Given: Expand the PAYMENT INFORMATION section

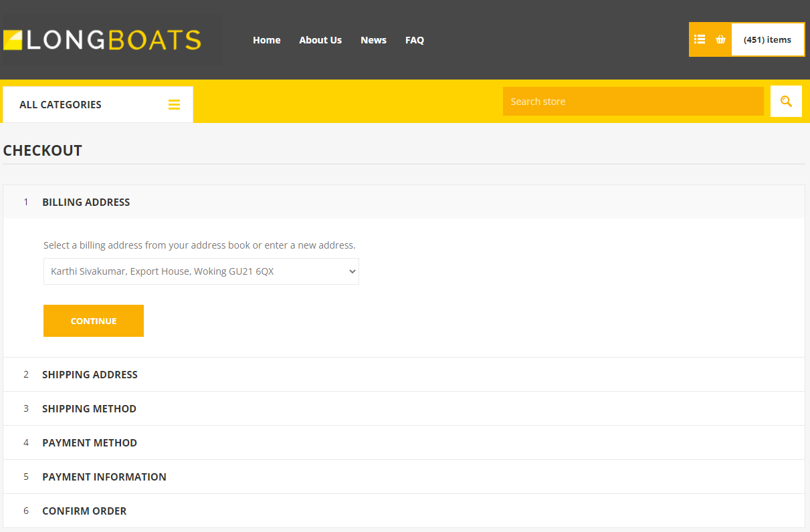Looking at the screenshot, I should point(104,477).
